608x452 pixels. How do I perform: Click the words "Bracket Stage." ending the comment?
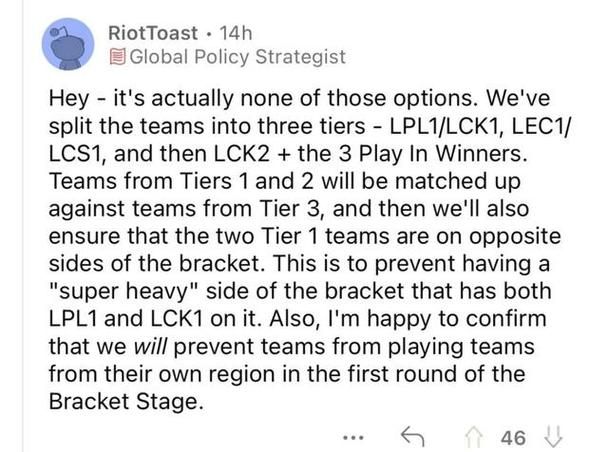click(x=126, y=402)
